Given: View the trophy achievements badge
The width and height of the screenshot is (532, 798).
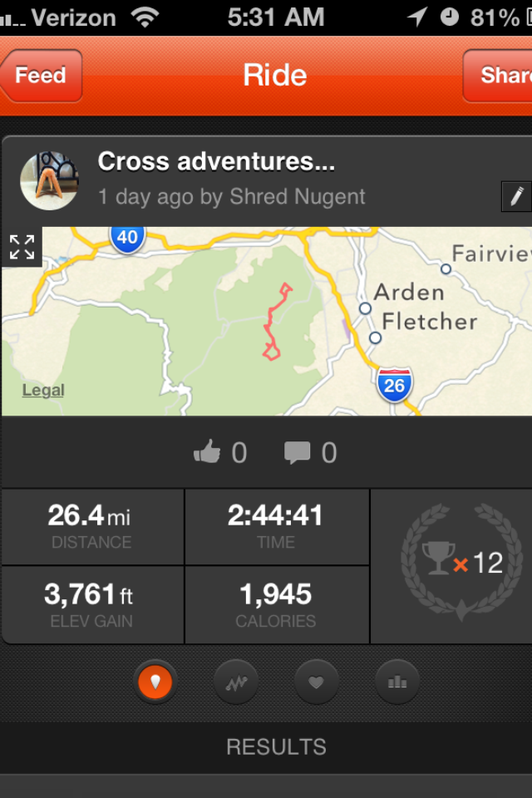Looking at the screenshot, I should point(461,564).
